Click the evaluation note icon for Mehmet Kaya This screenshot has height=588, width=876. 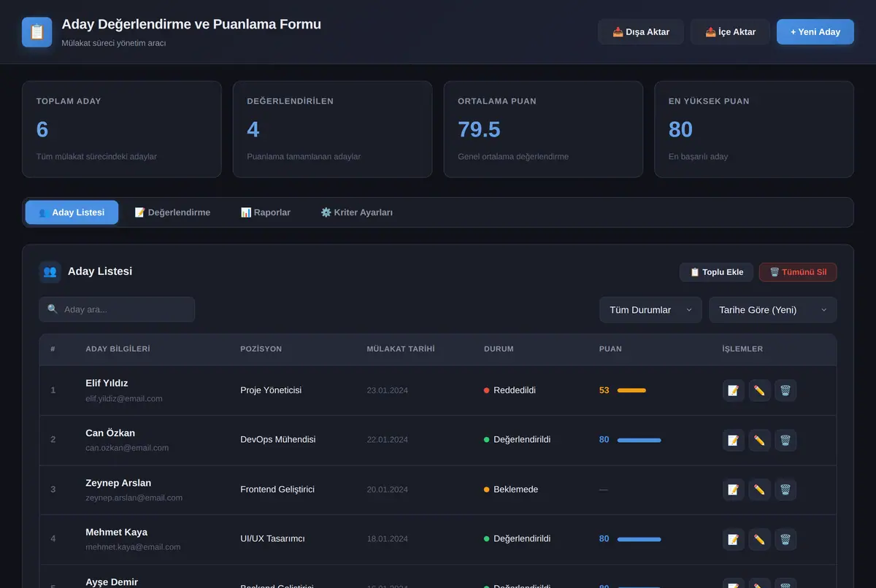pos(734,539)
